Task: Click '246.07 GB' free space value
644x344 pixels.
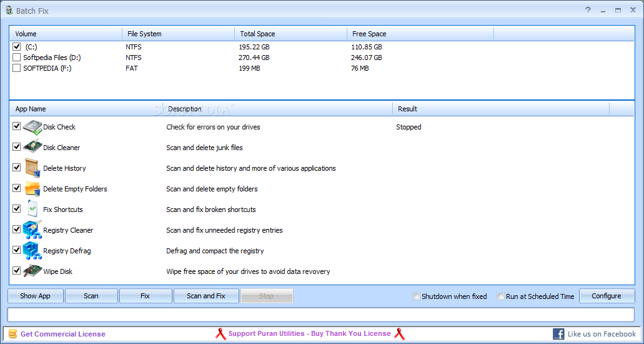Action: 367,58
